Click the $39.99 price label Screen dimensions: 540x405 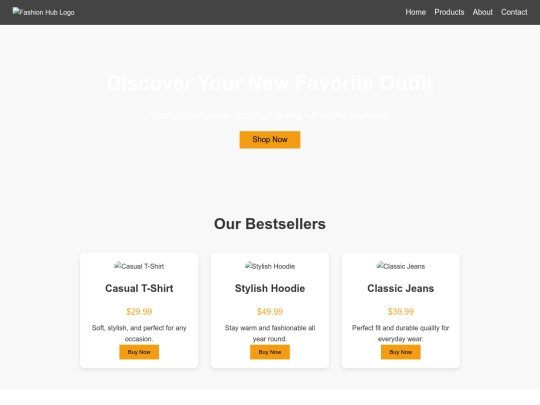pos(401,312)
